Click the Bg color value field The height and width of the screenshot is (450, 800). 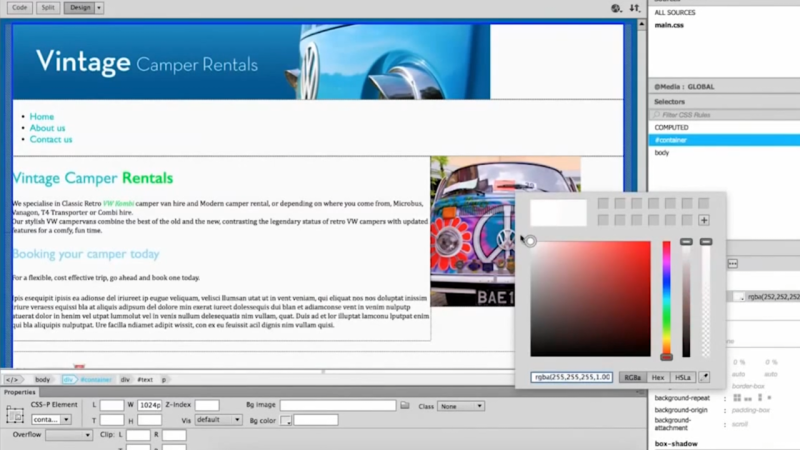[316, 420]
